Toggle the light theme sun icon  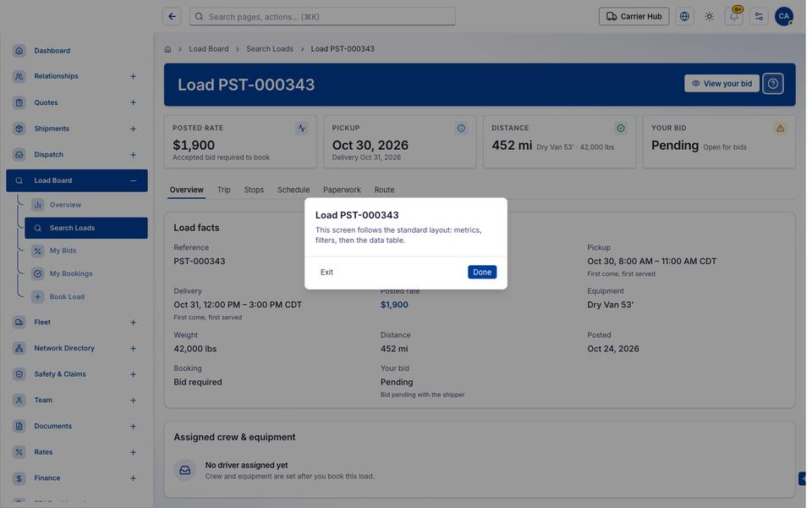pos(709,17)
